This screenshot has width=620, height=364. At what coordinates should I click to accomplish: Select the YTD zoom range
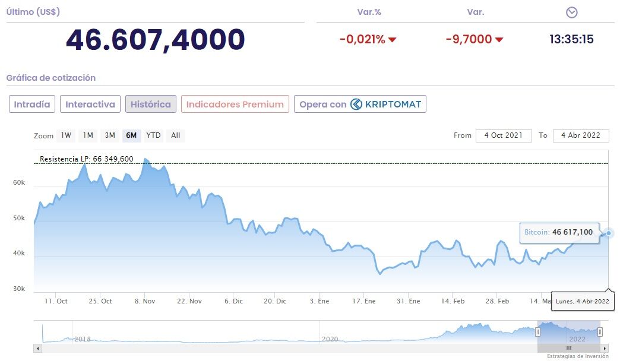click(x=153, y=135)
